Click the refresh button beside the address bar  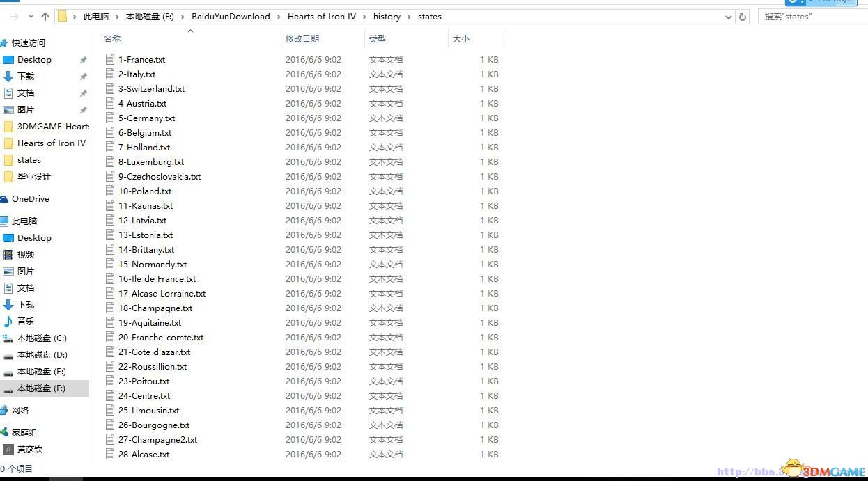pyautogui.click(x=743, y=17)
